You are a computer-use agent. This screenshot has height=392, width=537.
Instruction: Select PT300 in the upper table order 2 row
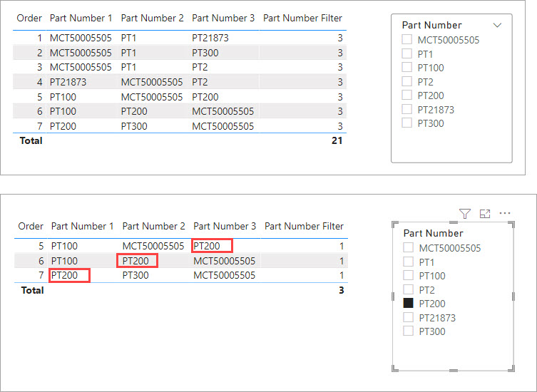[x=205, y=53]
